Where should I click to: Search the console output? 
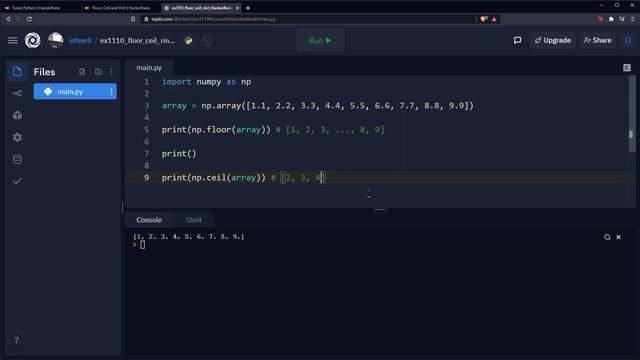[x=607, y=237]
